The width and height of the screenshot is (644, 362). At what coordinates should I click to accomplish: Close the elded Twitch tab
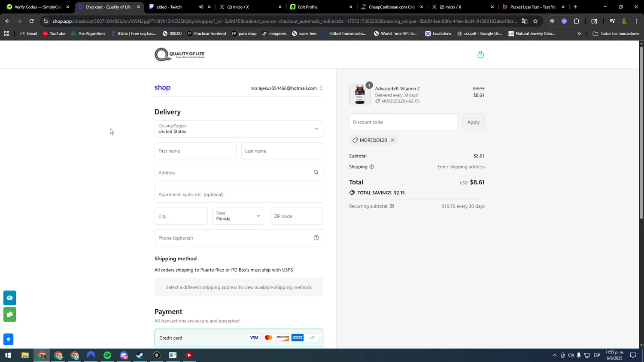[x=209, y=7]
